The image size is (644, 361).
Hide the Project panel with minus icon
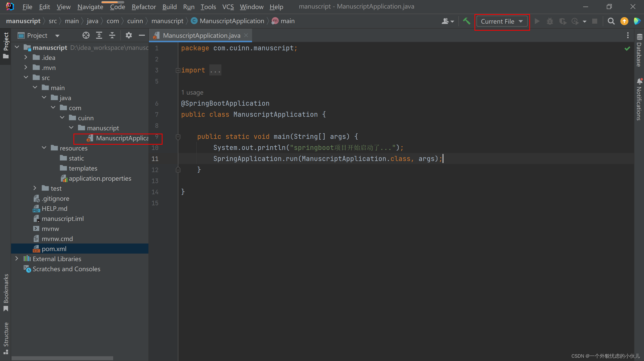click(x=142, y=35)
